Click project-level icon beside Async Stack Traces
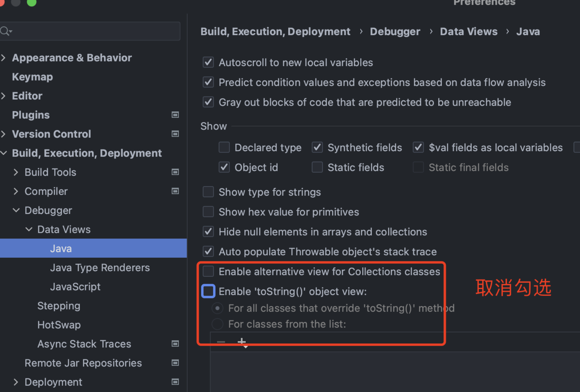Screen dimensions: 580x392 [x=175, y=344]
